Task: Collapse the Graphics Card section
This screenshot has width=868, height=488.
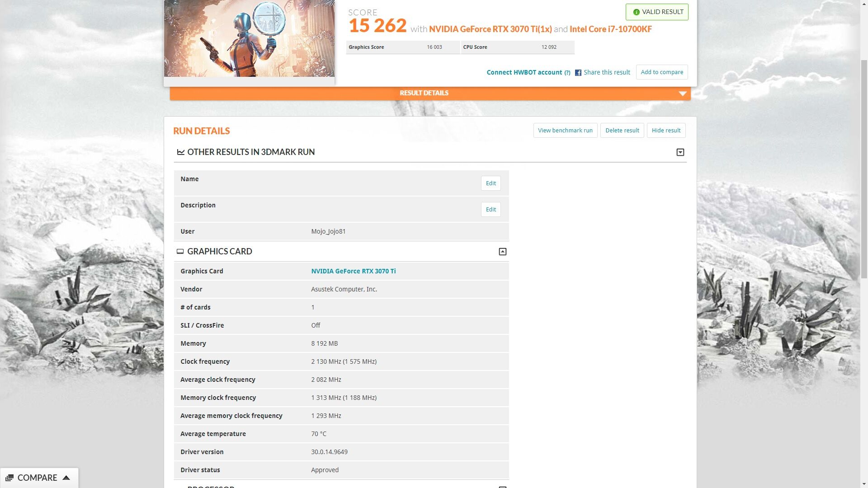Action: [502, 252]
